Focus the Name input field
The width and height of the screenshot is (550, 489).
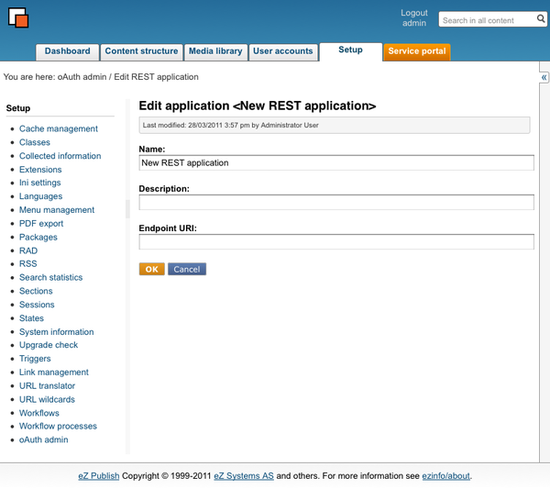point(336,163)
